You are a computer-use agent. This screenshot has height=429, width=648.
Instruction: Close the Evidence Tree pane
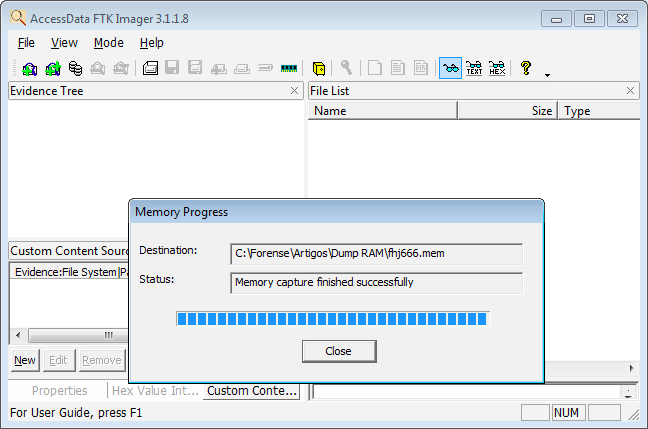[294, 91]
